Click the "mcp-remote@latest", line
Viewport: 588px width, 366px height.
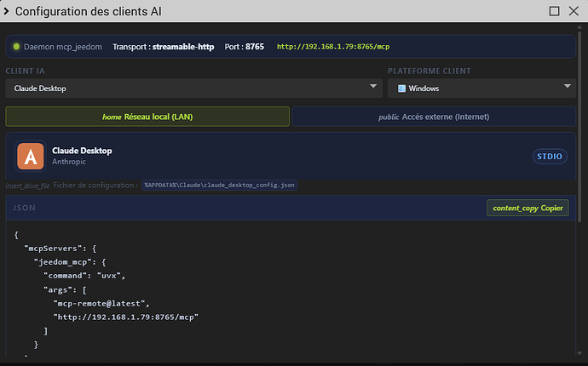click(x=101, y=303)
